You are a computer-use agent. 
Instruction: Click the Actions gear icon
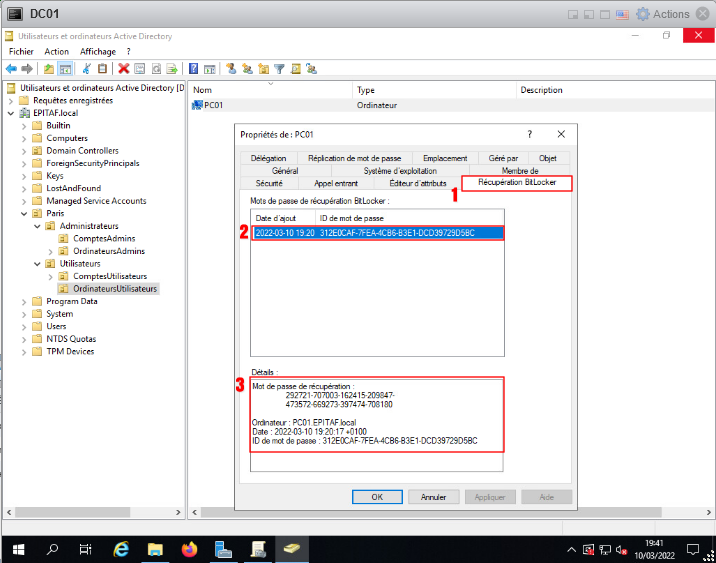click(642, 14)
